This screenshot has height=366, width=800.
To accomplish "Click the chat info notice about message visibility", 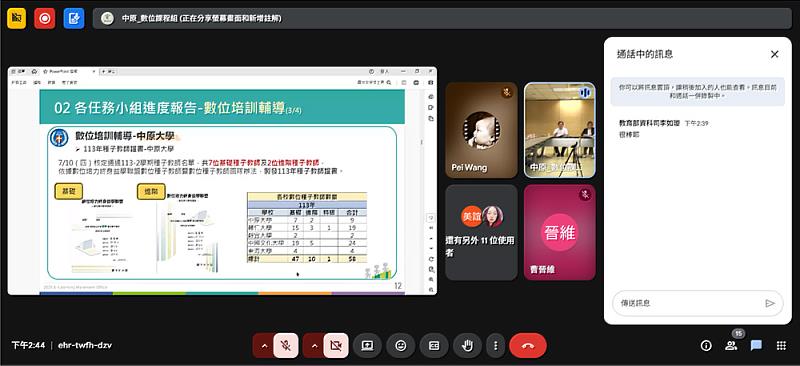I will pos(697,91).
